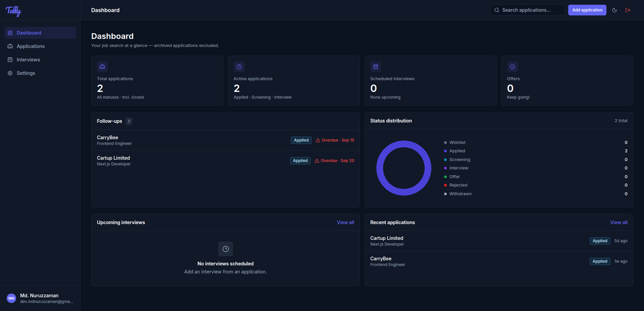Viewport: 644px width, 311px height.
Task: Open Interviews in the sidebar
Action: pos(40,60)
